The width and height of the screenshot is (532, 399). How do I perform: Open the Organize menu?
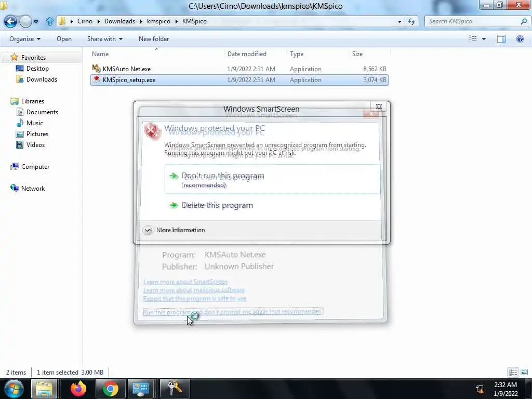click(25, 38)
